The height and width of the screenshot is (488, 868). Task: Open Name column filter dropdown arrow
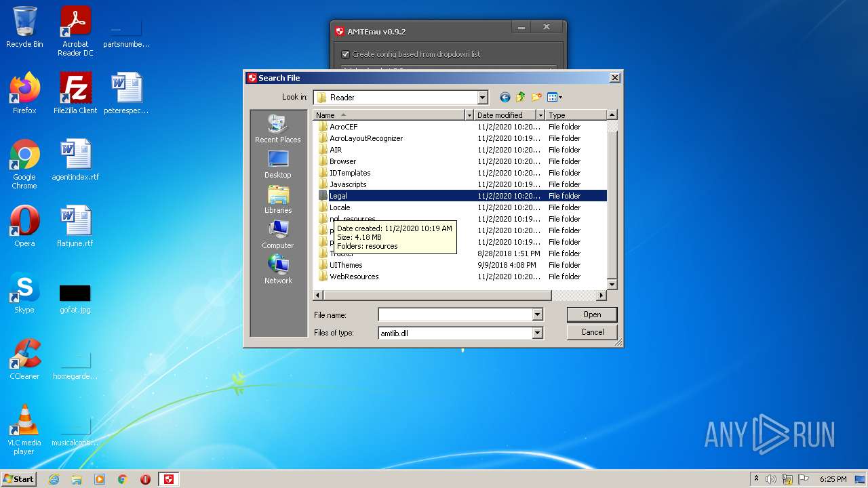pyautogui.click(x=469, y=115)
